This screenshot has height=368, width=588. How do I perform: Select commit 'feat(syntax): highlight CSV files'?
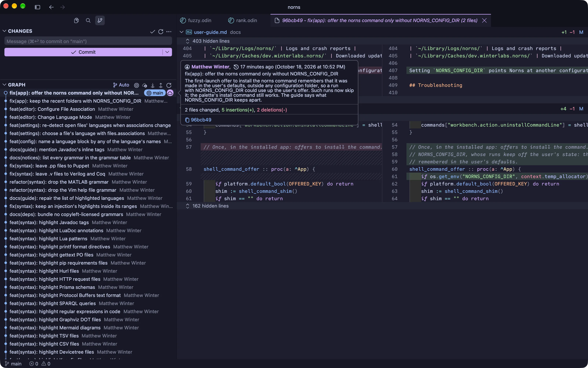(88, 344)
